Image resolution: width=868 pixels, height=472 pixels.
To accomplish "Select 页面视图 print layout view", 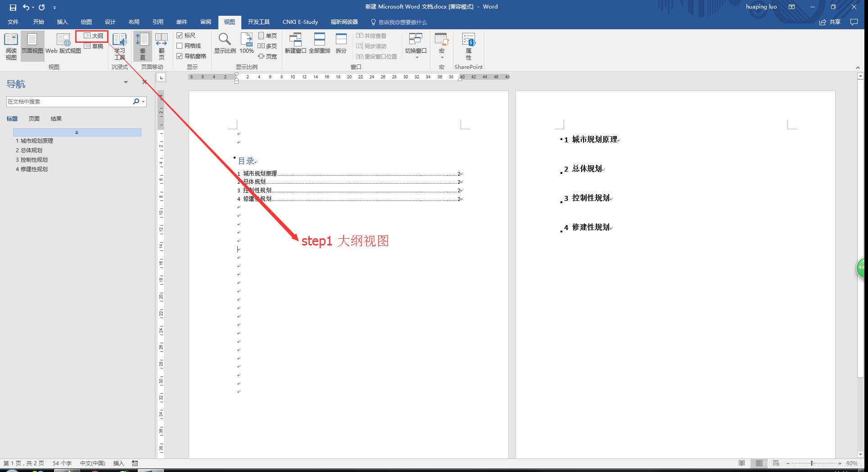I will tap(32, 46).
